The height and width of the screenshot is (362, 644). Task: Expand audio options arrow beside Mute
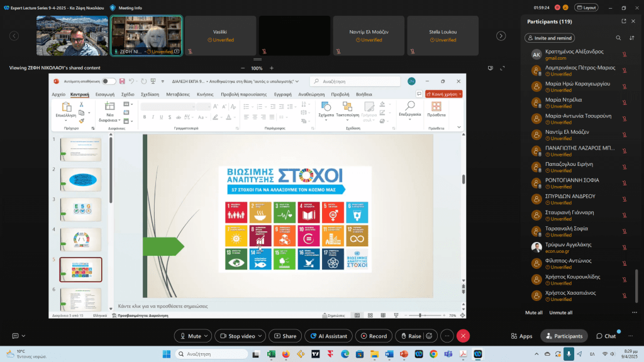pos(206,336)
